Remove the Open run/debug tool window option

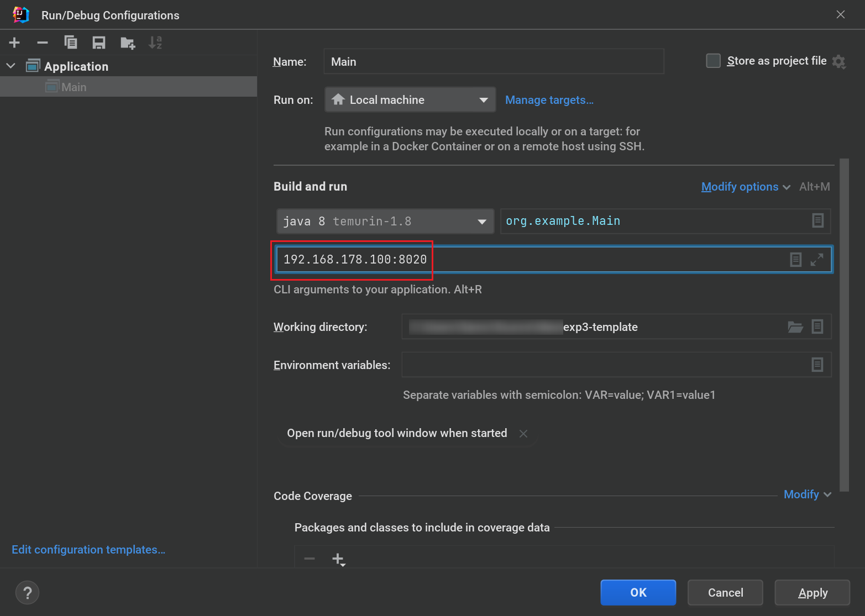click(x=523, y=434)
